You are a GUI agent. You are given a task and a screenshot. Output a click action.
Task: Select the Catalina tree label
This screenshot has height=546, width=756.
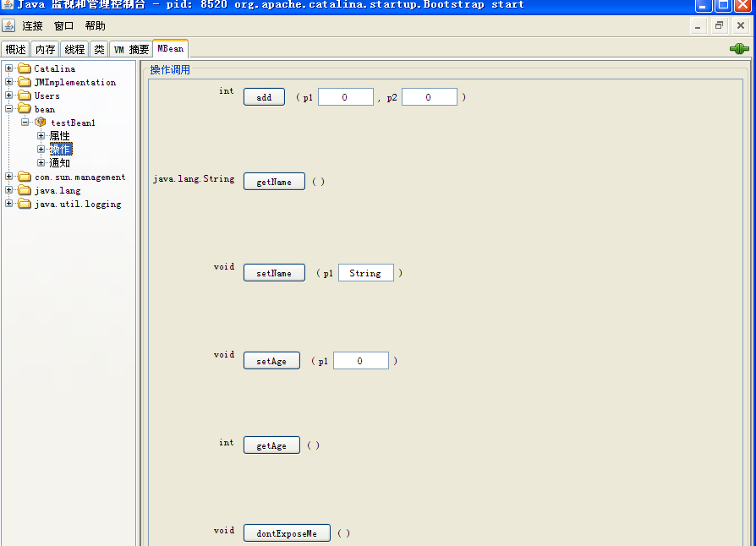click(x=54, y=68)
